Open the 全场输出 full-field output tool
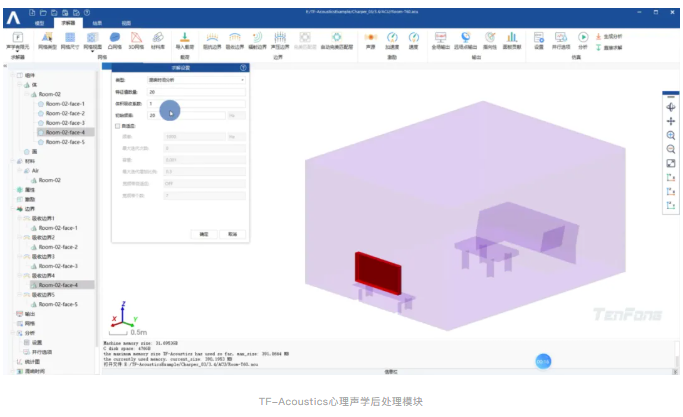Image resolution: width=683 pixels, height=417 pixels. (x=440, y=37)
